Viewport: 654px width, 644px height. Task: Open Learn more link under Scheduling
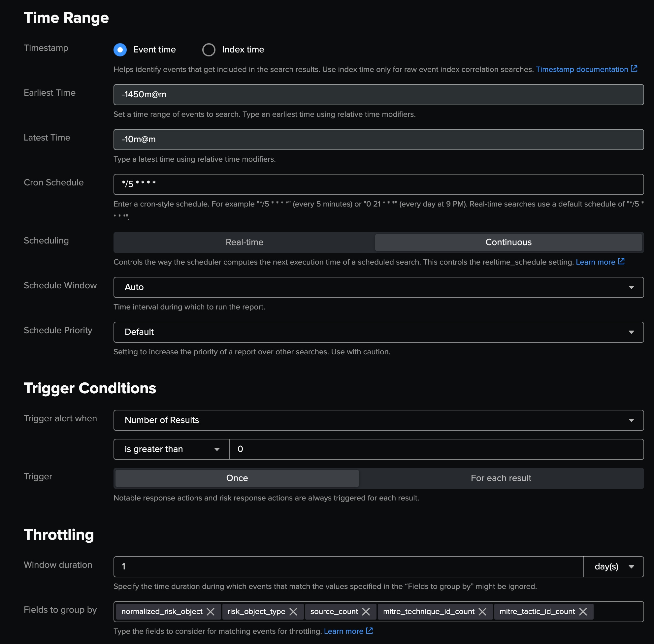pos(600,262)
